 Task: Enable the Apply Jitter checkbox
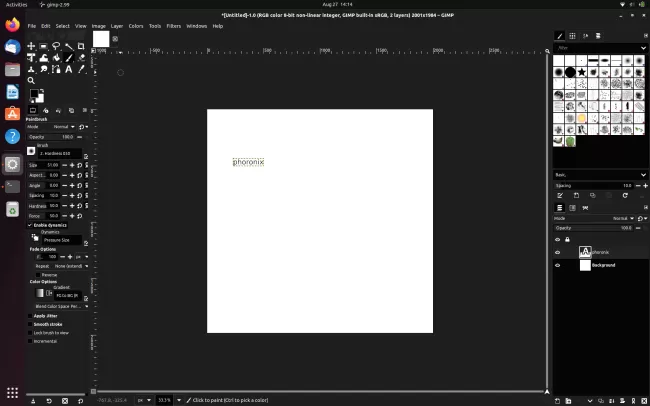[x=30, y=315]
